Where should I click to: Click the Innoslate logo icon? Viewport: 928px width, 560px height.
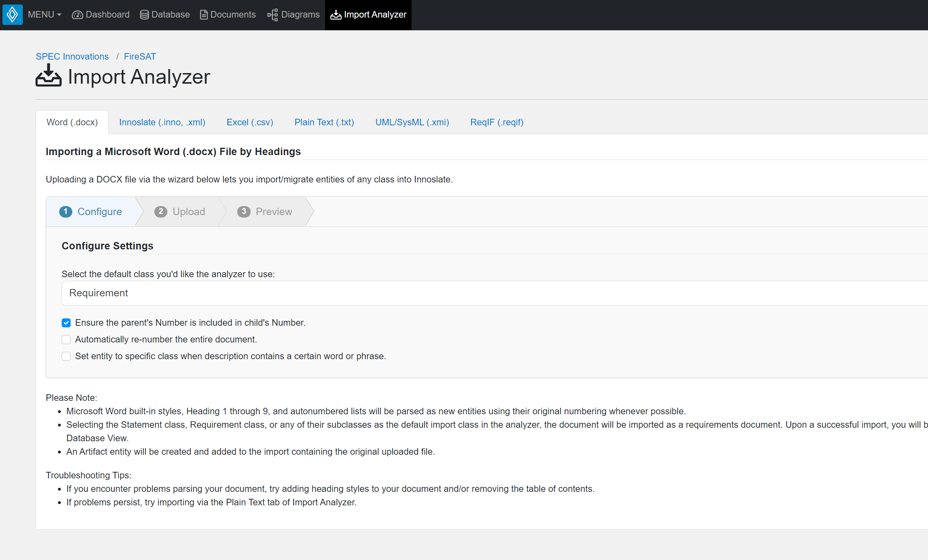(12, 15)
